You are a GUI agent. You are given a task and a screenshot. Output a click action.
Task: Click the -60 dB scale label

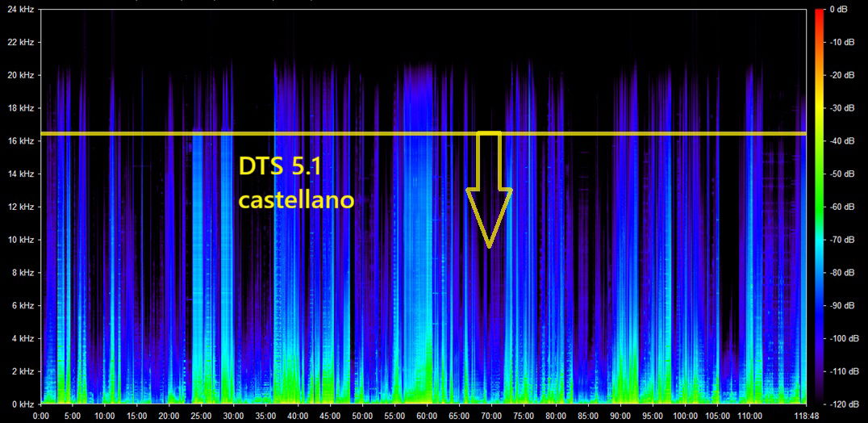pyautogui.click(x=841, y=207)
